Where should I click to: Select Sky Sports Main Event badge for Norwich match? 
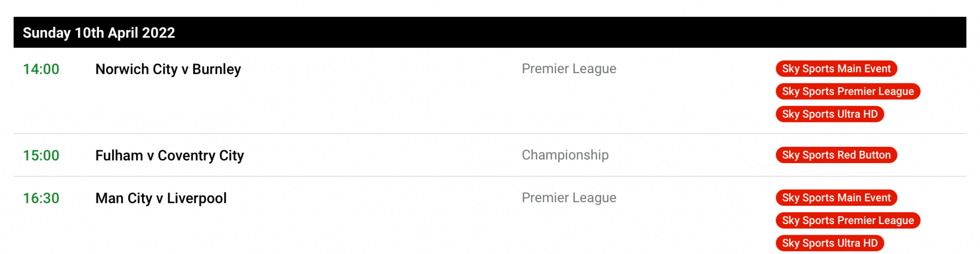(x=836, y=69)
